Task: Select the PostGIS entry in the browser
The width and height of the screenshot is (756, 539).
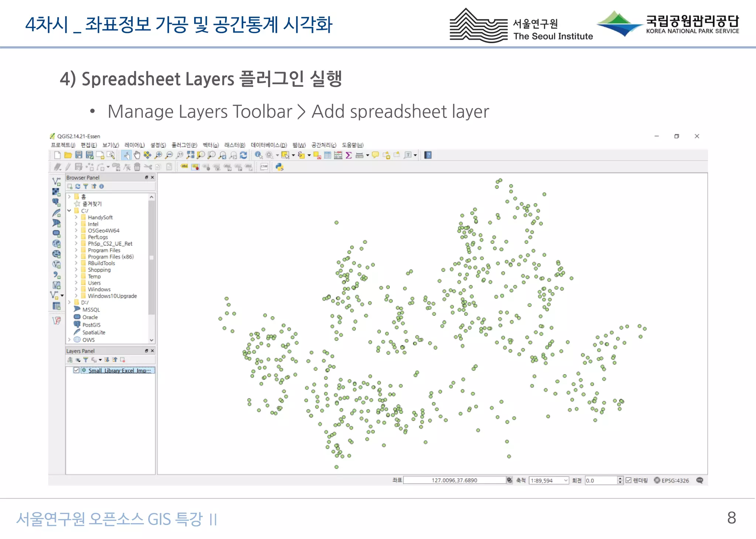Action: point(91,325)
